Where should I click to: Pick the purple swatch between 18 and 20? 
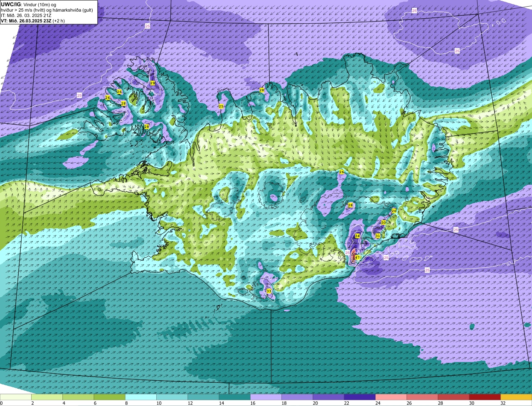[x=297, y=397]
